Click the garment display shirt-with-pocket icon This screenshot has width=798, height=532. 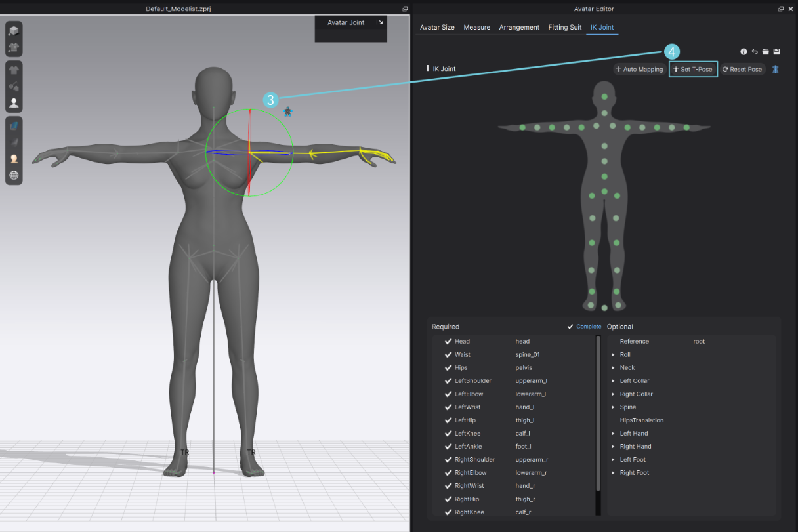coord(14,47)
